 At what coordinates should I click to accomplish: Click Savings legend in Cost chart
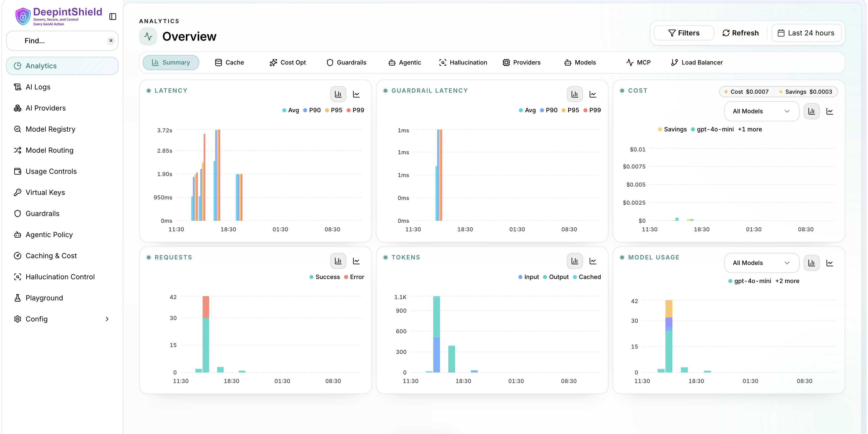[x=672, y=129]
